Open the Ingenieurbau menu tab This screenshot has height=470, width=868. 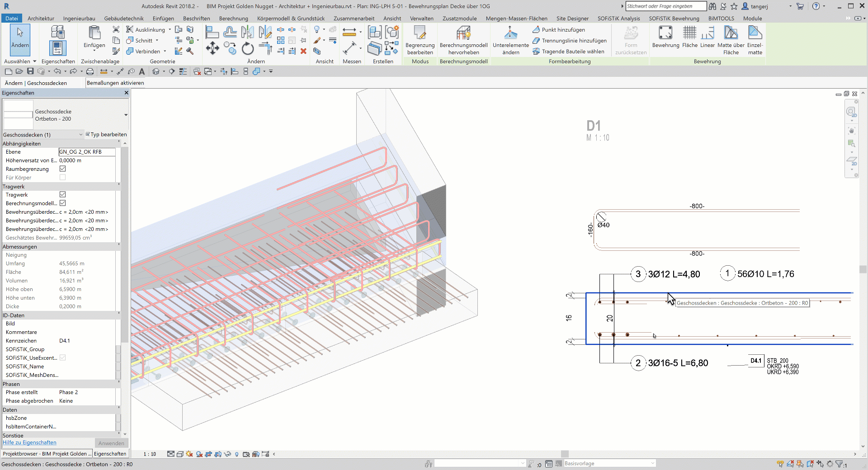point(79,19)
